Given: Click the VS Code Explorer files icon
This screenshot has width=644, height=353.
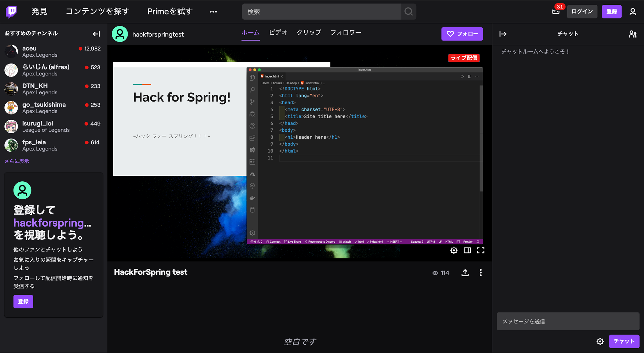Looking at the screenshot, I should (x=252, y=78).
